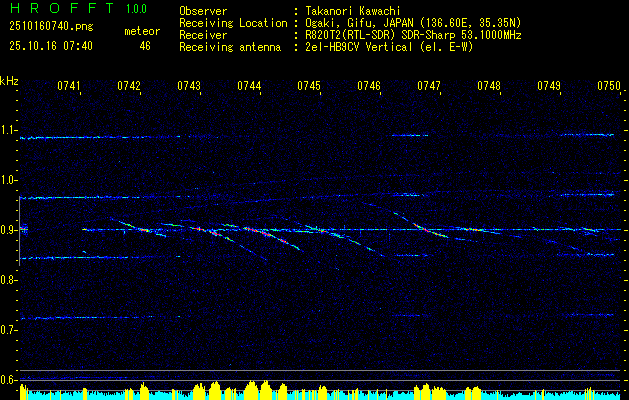Screen dimensions: 629x400
Task: Click the version number 1.0.0
Action: (136, 9)
